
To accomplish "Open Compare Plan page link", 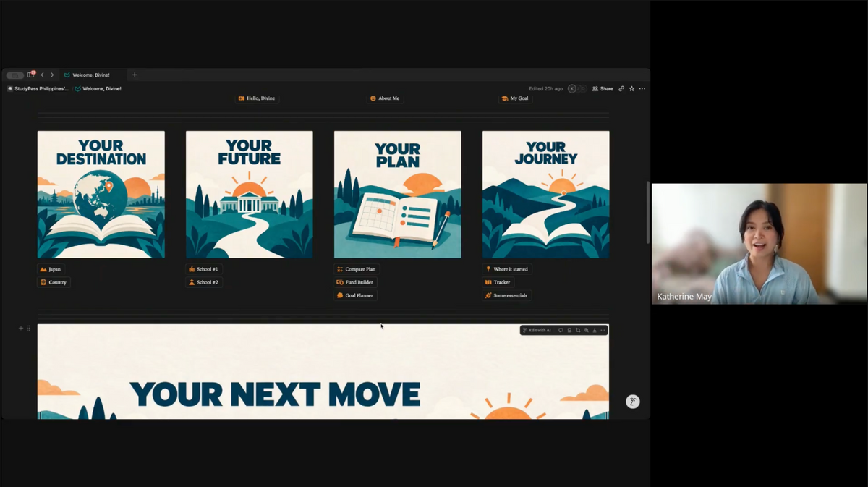I will 357,269.
